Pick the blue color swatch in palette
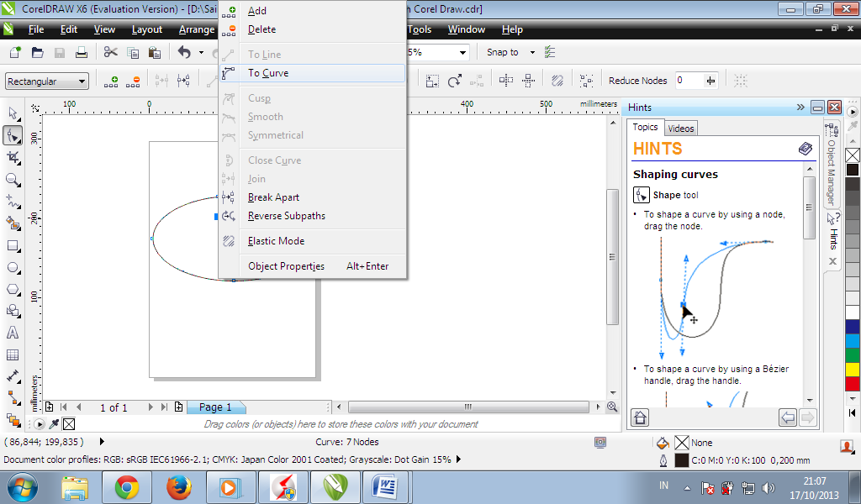The height and width of the screenshot is (504, 861). pos(853,327)
